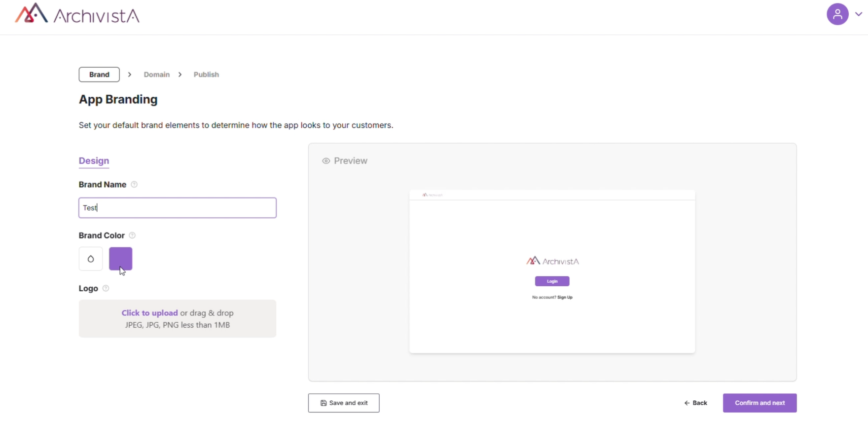The width and height of the screenshot is (868, 422).
Task: Click Login button in the preview
Action: [552, 281]
